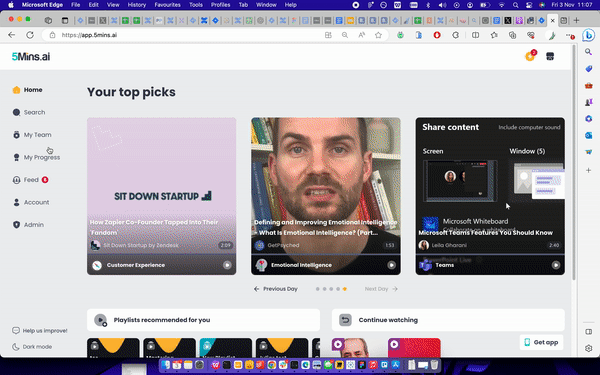The image size is (600, 375).
Task: Open the Home page in sidebar
Action: (x=27, y=90)
